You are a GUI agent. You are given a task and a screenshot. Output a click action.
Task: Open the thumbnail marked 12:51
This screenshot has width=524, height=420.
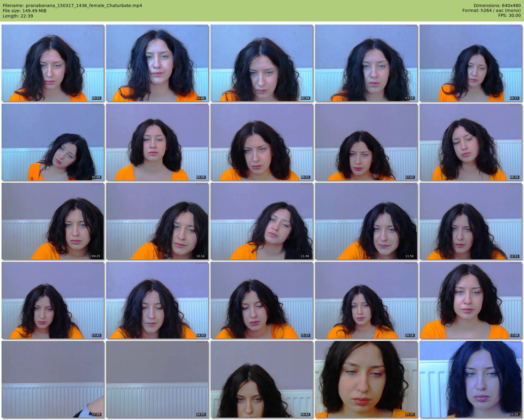pos(471,221)
